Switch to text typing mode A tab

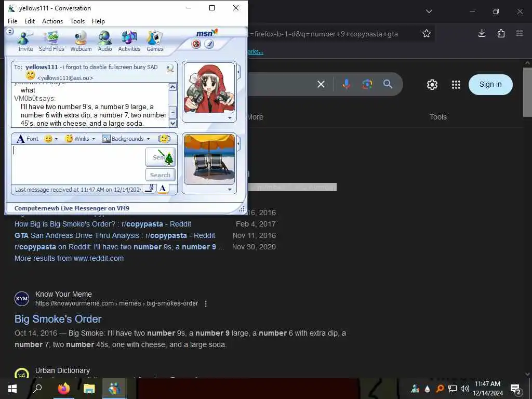click(x=163, y=189)
